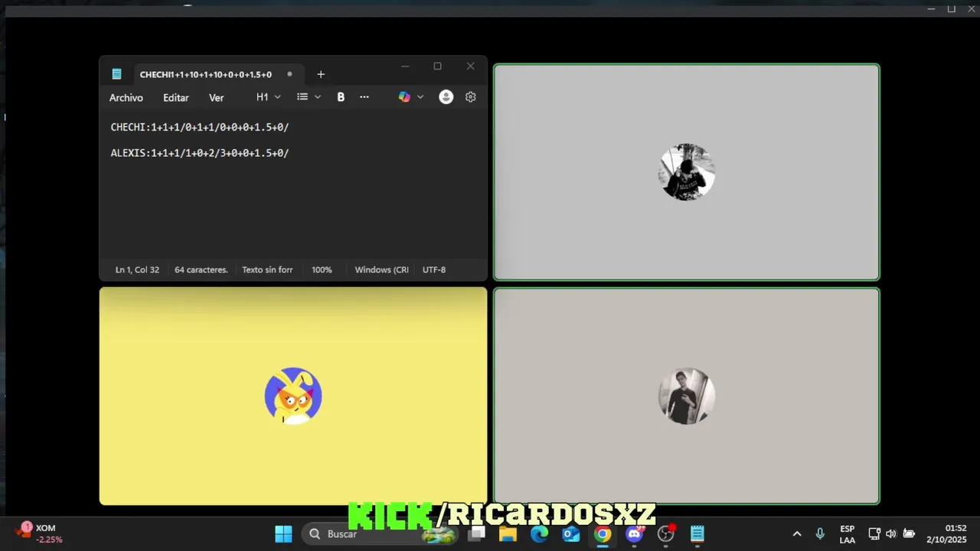Click the Notepad app icon in title bar

click(116, 74)
